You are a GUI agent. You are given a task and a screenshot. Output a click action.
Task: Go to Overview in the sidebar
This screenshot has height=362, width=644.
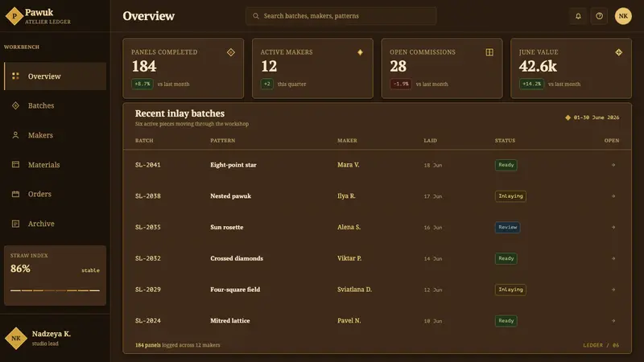(55, 76)
